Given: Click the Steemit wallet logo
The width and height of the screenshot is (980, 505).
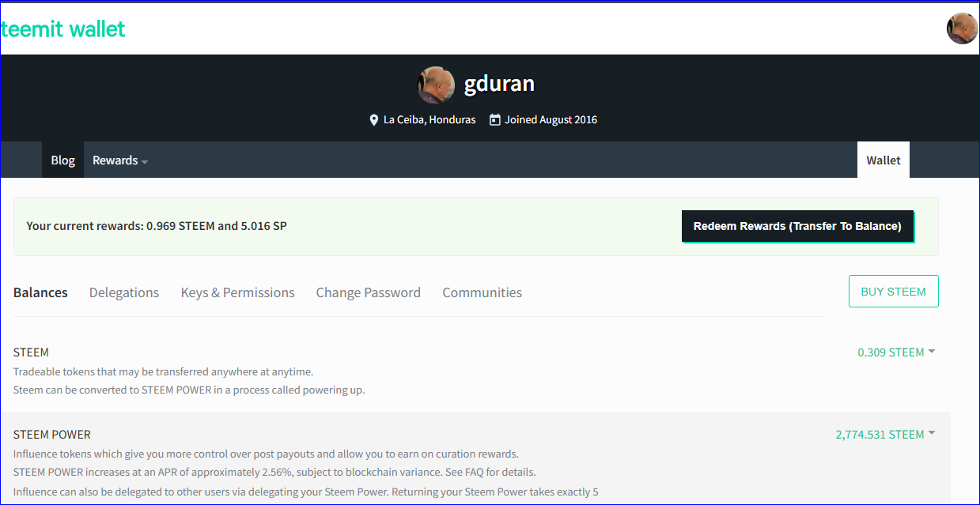Looking at the screenshot, I should tap(63, 29).
